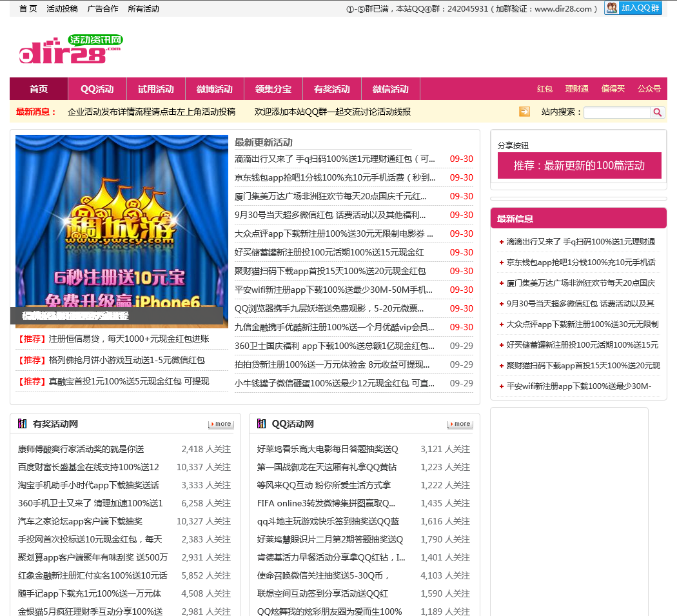
Task: Open 百度财富长盛基金 entry
Action: coord(88,468)
